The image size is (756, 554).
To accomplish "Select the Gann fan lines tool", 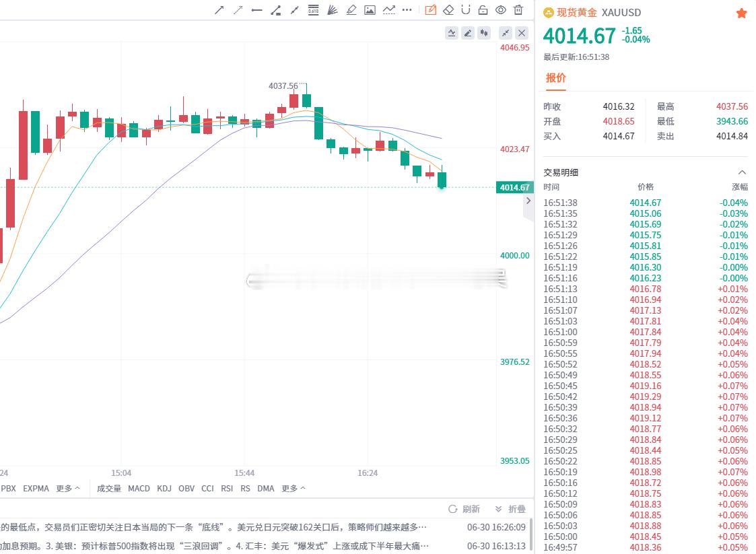I will click(x=332, y=9).
